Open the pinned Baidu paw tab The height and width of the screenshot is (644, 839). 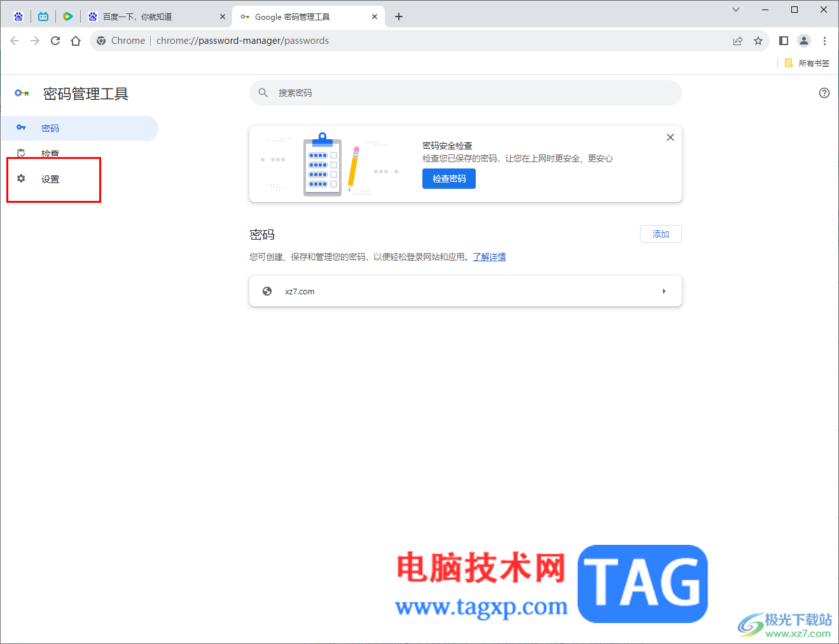click(18, 17)
